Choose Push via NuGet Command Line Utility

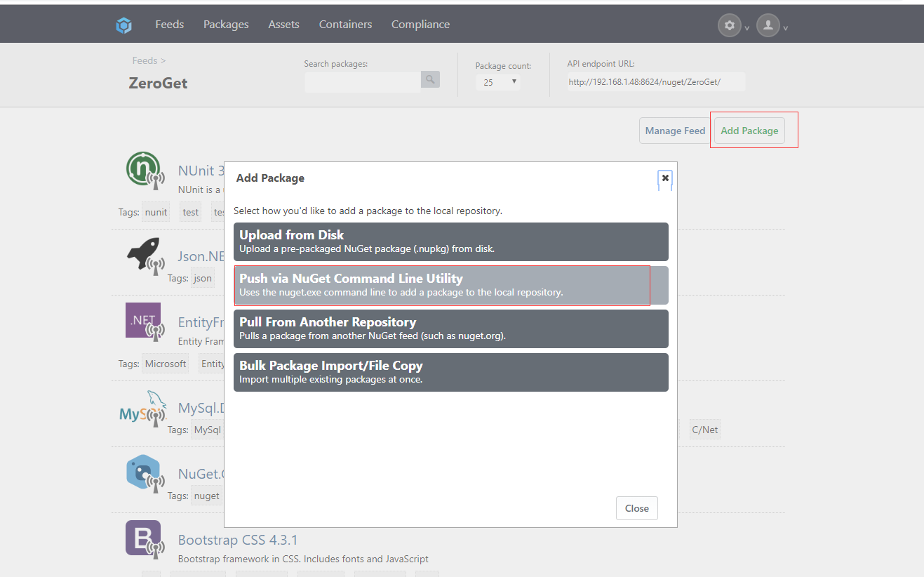pos(451,285)
